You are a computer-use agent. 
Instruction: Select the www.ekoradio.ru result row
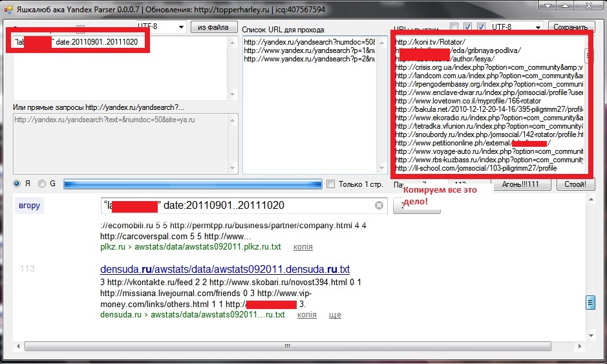pyautogui.click(x=489, y=118)
